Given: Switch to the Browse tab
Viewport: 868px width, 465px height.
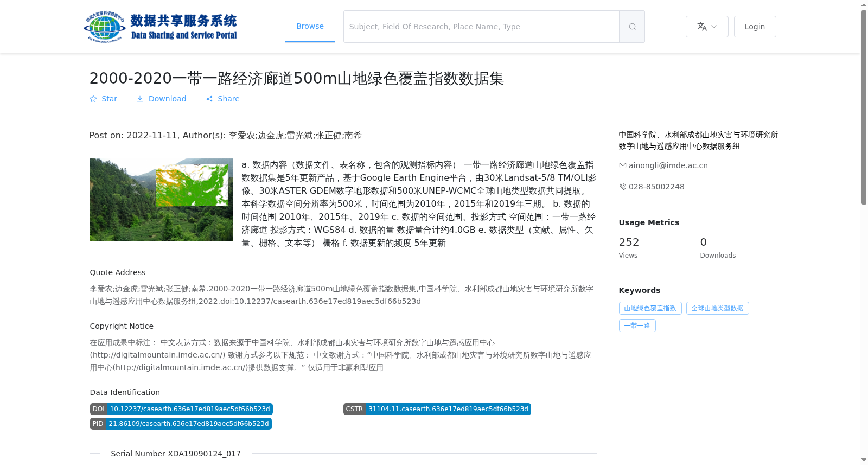Looking at the screenshot, I should point(310,26).
